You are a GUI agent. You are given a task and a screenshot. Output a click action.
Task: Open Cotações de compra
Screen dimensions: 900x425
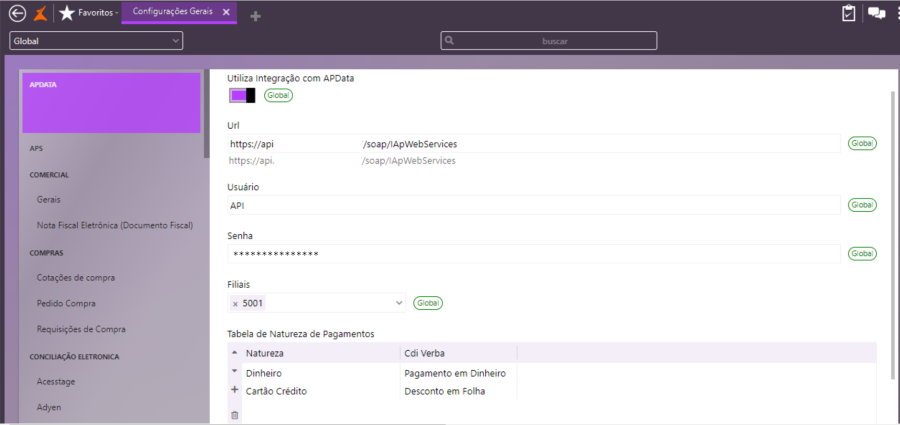click(x=76, y=278)
